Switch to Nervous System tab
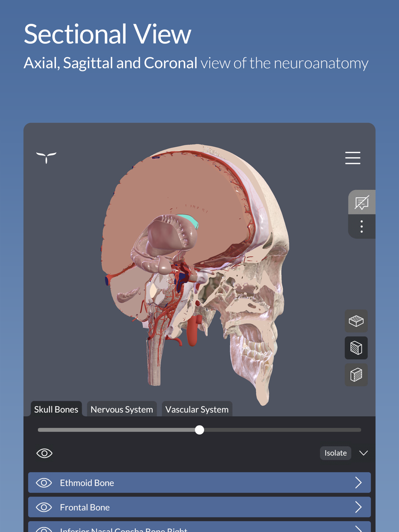 [122, 409]
